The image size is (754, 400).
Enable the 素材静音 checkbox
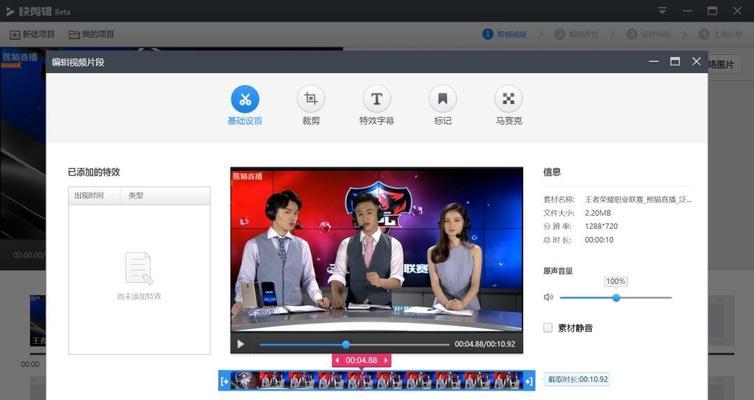point(548,328)
